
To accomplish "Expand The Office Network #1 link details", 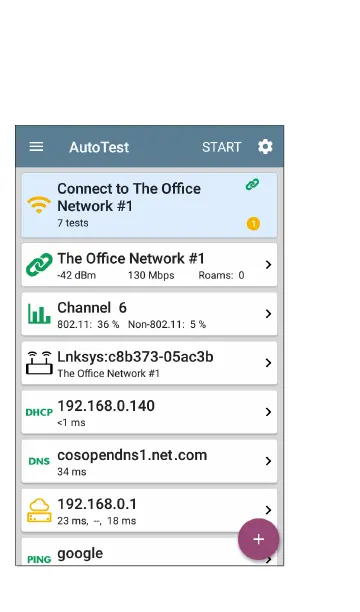I will pos(268,265).
